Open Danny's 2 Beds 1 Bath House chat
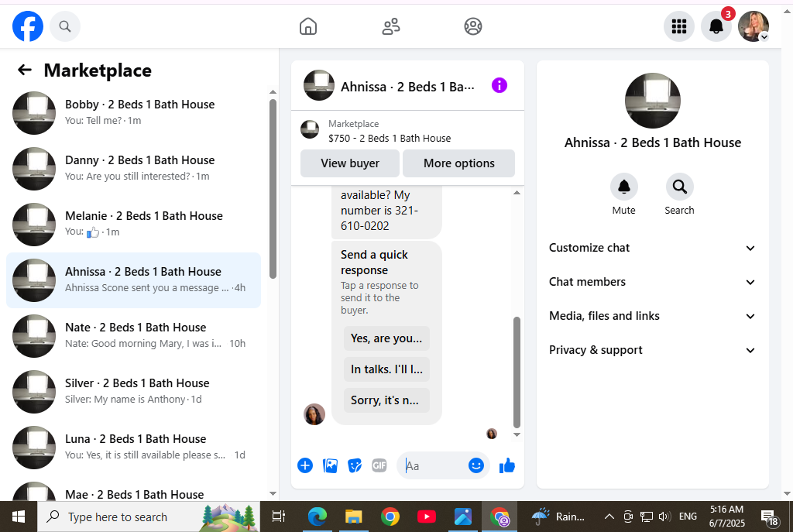Viewport: 793px width, 532px height. [133, 168]
